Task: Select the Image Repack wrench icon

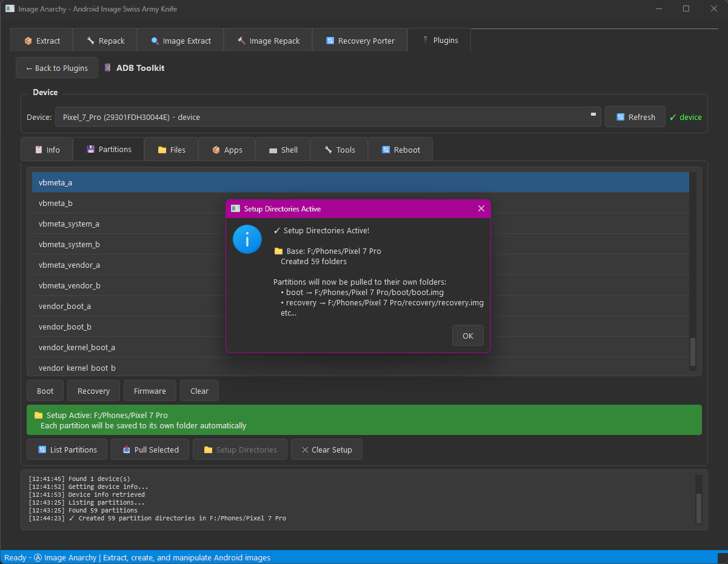Action: (241, 40)
